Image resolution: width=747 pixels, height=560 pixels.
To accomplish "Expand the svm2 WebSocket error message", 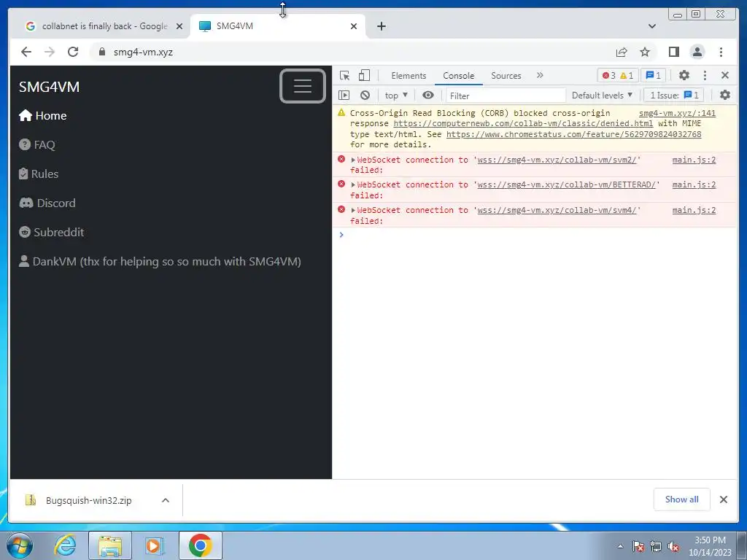I will (x=353, y=160).
